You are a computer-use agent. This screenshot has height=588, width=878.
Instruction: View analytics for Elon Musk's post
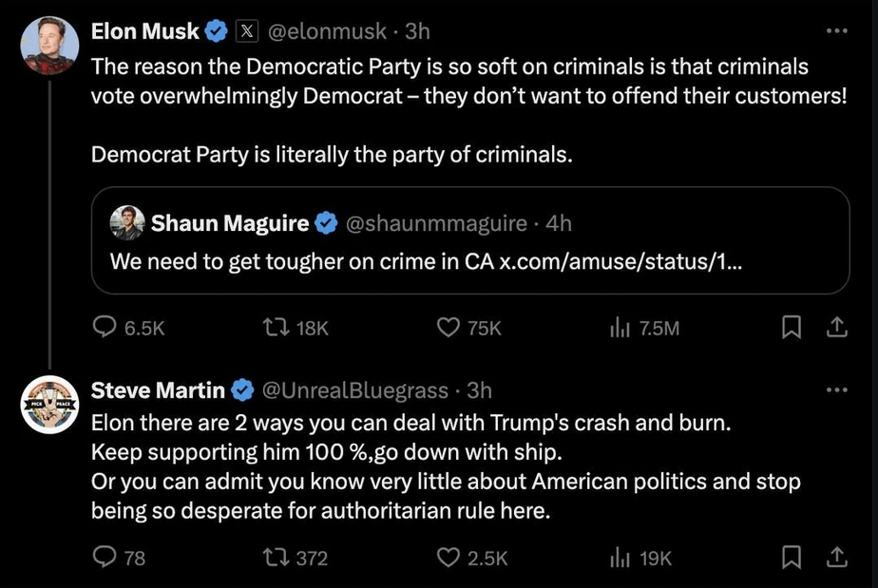coord(619,328)
